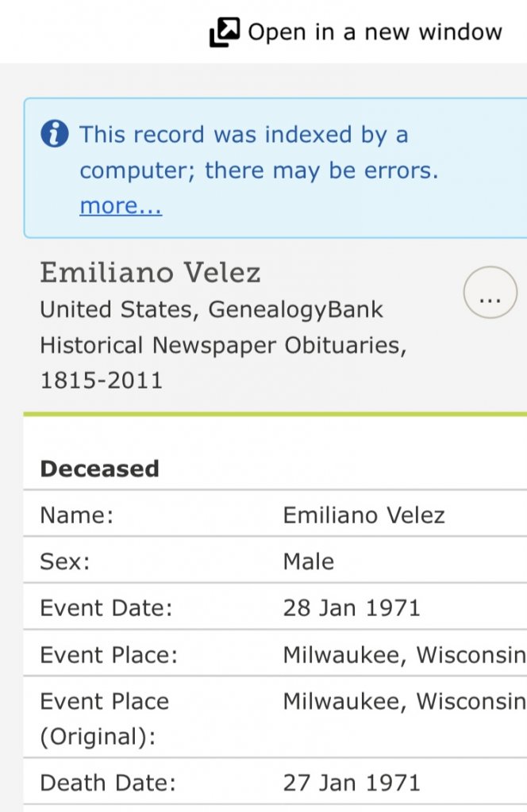The height and width of the screenshot is (812, 527).
Task: Select the Name value Emiliano Velez
Action: (x=364, y=515)
